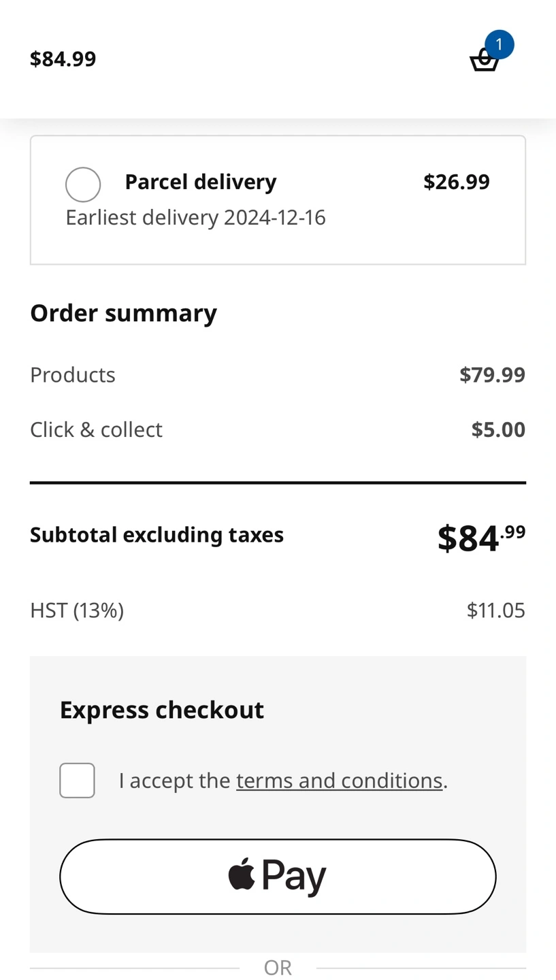This screenshot has height=980, width=556.
Task: Click the Express checkout heading
Action: click(162, 710)
